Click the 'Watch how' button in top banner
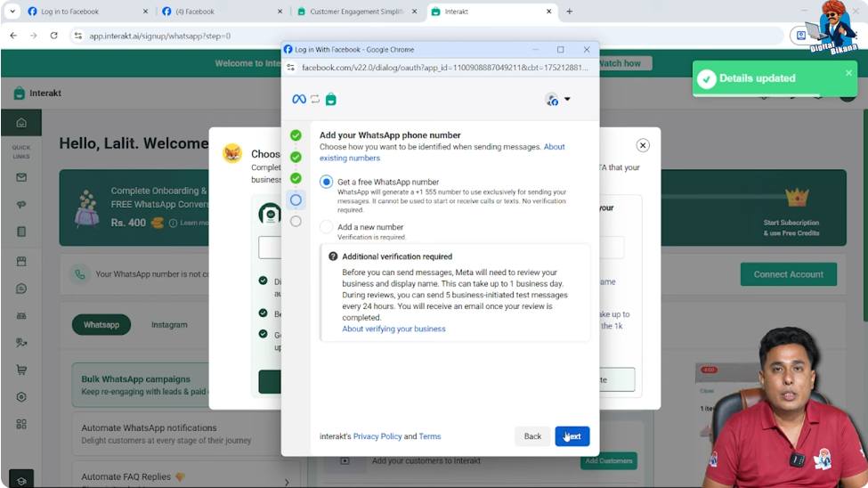868x488 pixels. 620,63
